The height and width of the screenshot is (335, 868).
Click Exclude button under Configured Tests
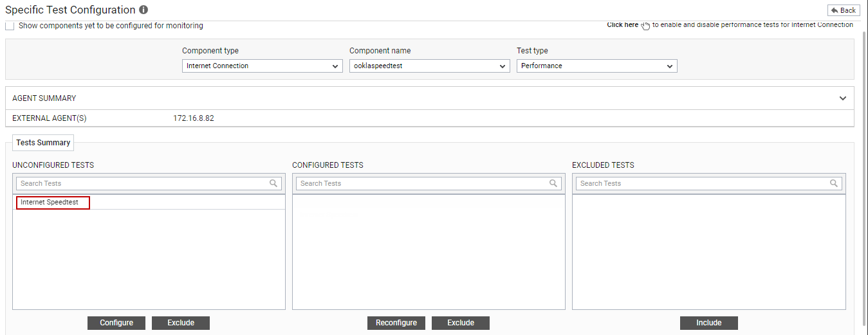pos(461,323)
